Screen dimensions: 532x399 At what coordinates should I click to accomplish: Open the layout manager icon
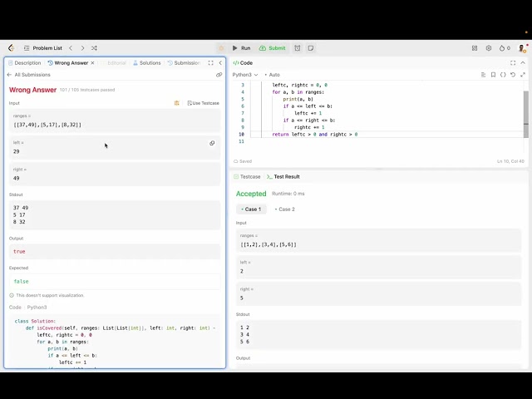[475, 48]
